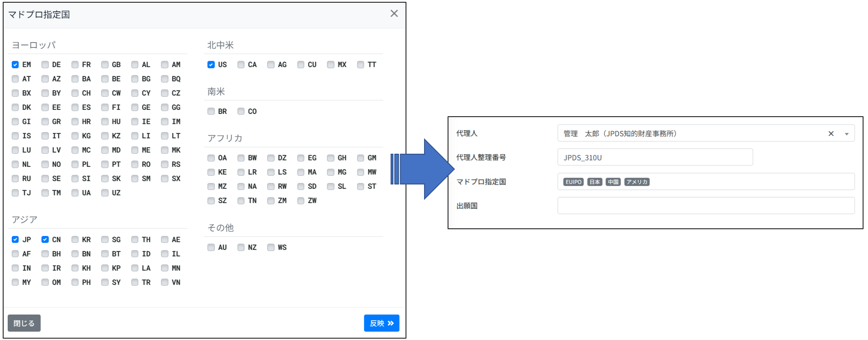Open the 代理人 dropdown arrow

(x=847, y=134)
